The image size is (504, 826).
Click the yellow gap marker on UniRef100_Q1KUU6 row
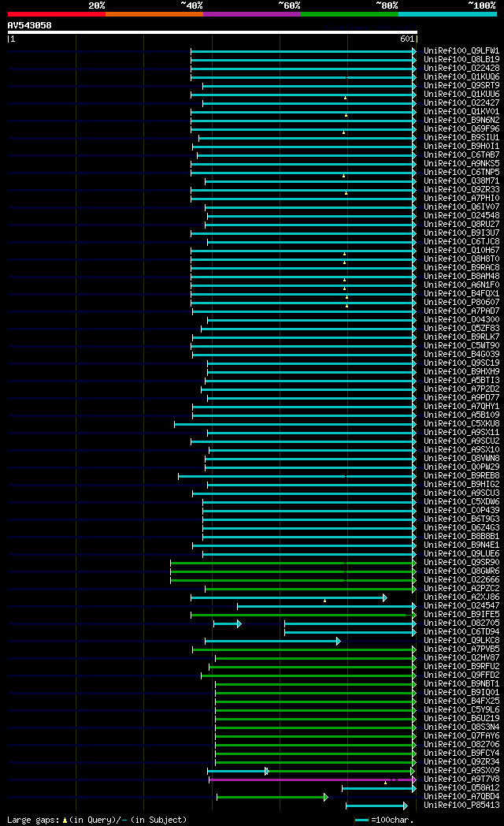(x=346, y=98)
